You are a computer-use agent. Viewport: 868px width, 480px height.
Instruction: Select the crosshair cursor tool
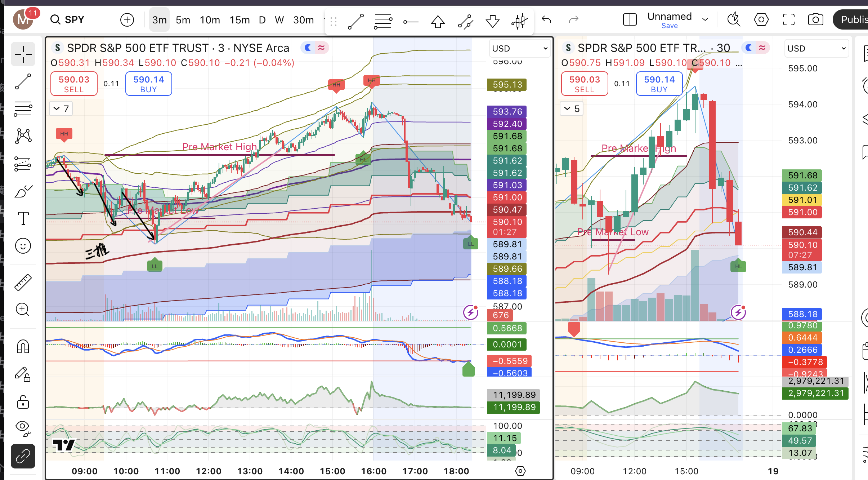coord(23,54)
